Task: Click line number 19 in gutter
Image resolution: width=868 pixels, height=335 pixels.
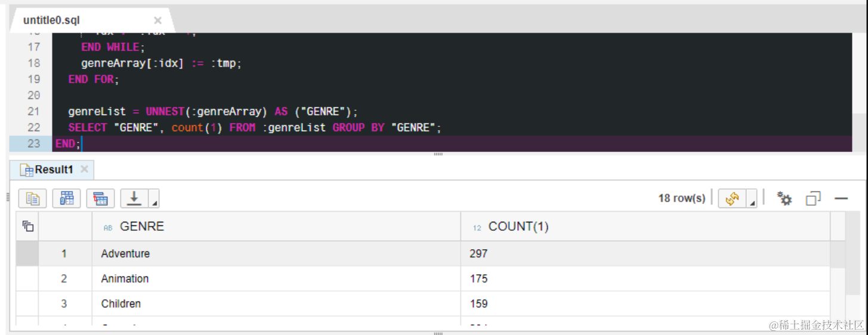Action: point(34,79)
